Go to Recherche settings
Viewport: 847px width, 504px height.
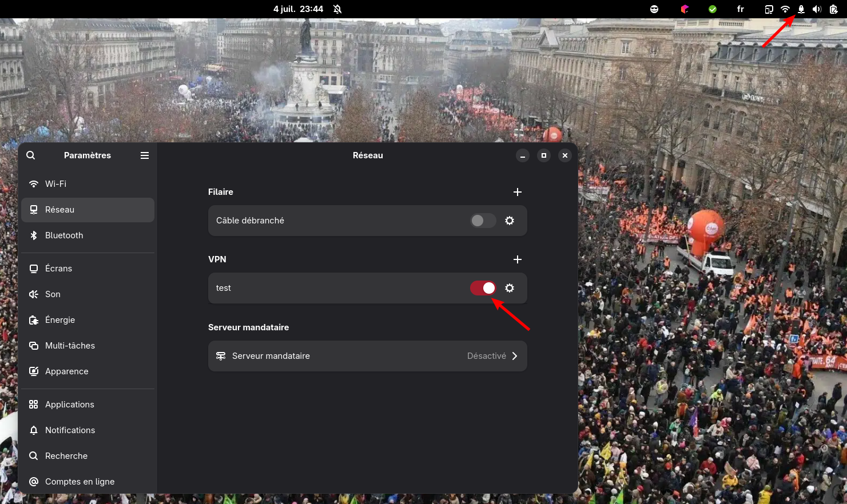pos(88,456)
